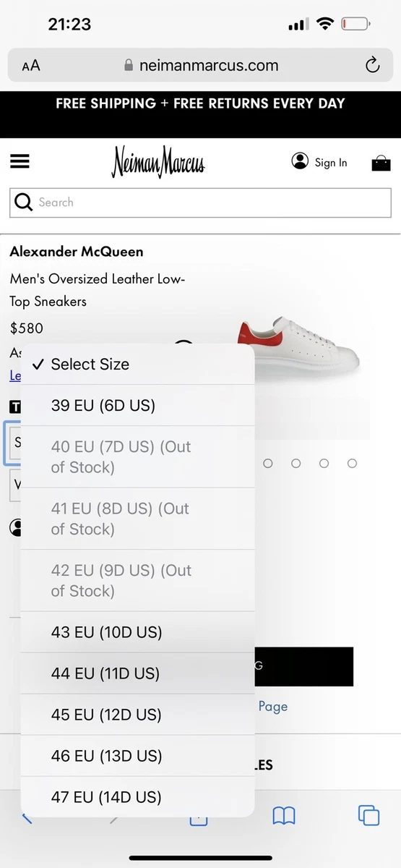Select the last image carousel dot
401x868 pixels.
click(352, 463)
